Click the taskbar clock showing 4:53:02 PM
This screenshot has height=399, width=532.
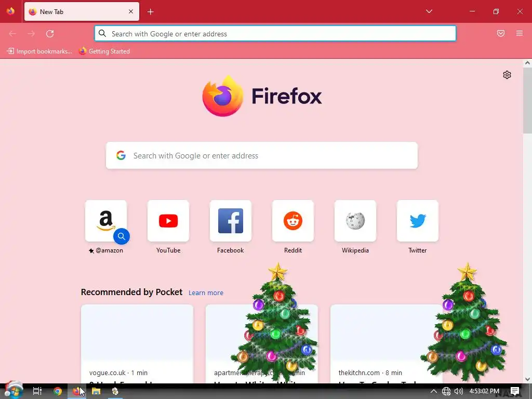(x=484, y=391)
